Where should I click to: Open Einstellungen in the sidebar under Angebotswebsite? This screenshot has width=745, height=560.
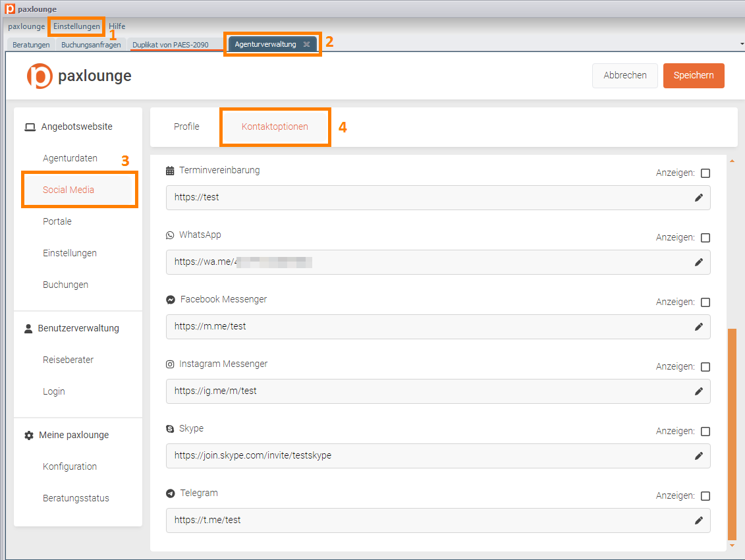[x=69, y=254]
